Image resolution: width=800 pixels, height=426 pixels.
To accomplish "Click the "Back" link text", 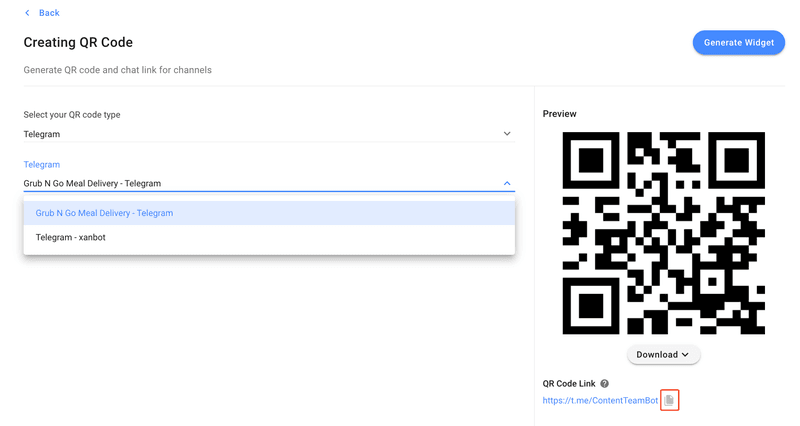I will click(49, 13).
